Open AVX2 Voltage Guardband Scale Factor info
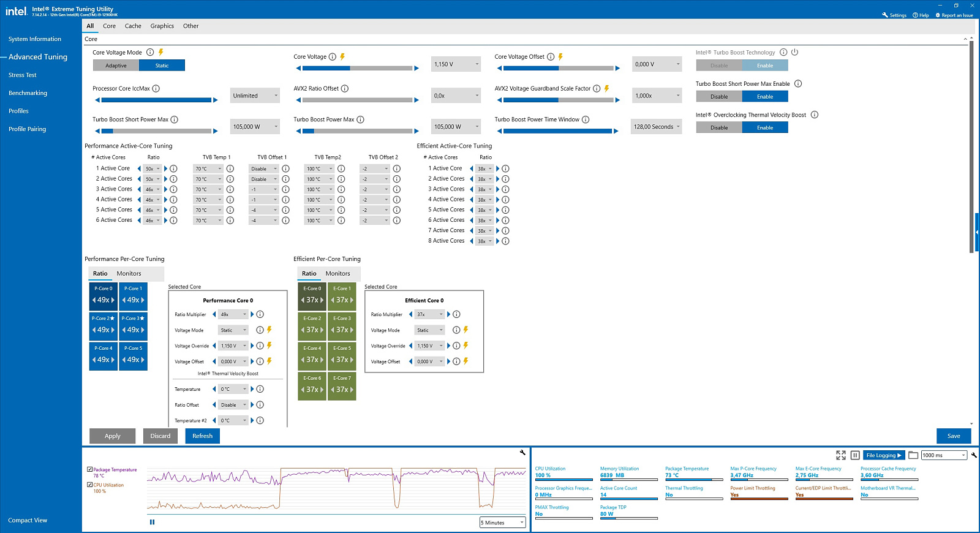The height and width of the screenshot is (533, 980). (x=597, y=88)
